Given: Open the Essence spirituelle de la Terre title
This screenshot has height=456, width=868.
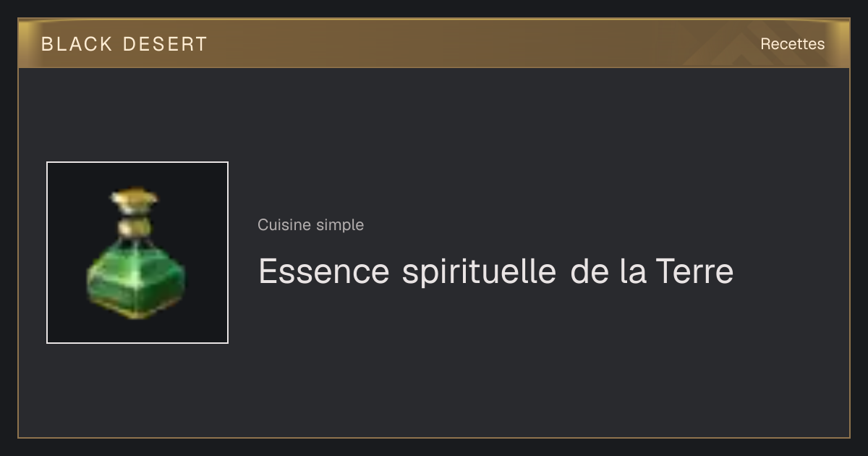Looking at the screenshot, I should pyautogui.click(x=495, y=272).
